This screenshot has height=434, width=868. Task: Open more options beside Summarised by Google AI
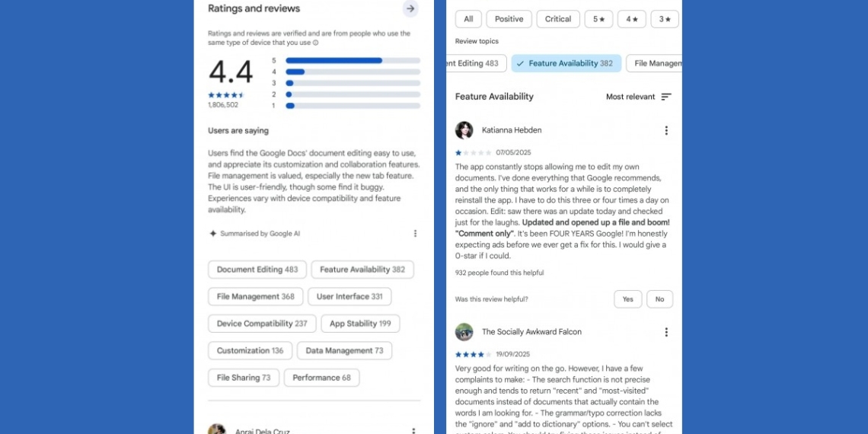415,234
